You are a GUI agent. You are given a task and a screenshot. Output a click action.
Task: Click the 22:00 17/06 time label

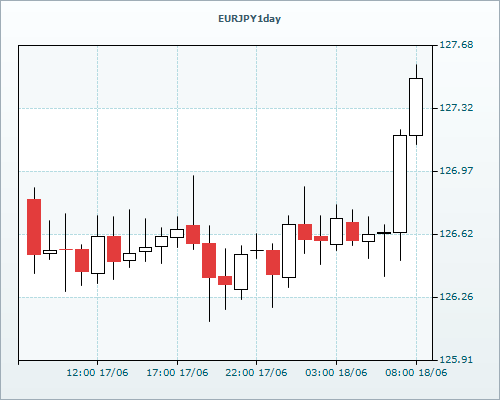(x=256, y=373)
